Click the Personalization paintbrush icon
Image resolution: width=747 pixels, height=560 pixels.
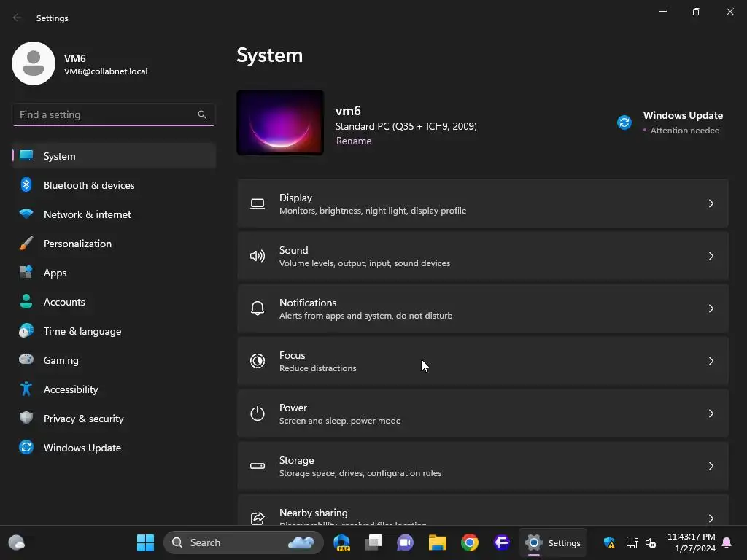tap(26, 244)
